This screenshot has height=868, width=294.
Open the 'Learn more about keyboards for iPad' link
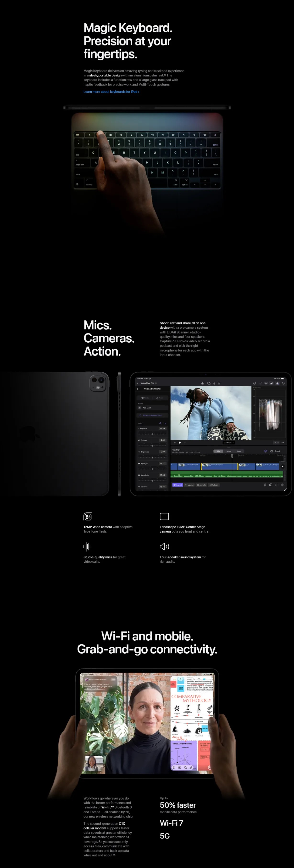click(111, 92)
